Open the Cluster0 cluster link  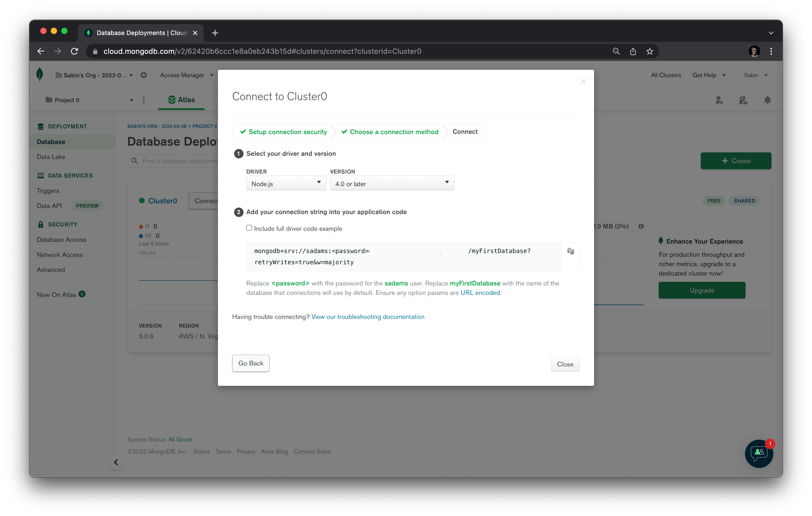pos(162,200)
